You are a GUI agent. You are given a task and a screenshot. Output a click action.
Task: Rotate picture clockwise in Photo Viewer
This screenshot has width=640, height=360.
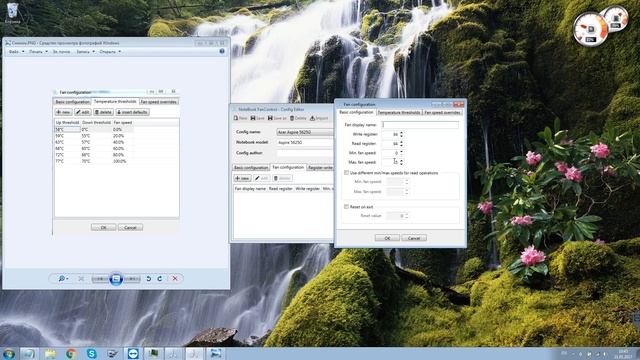tap(160, 278)
